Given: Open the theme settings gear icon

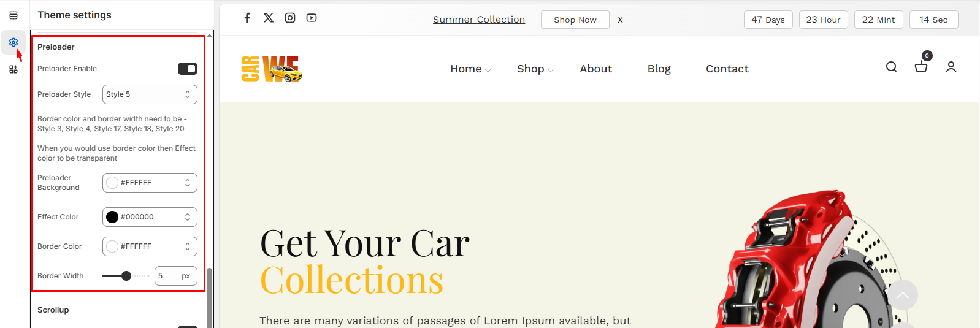Looking at the screenshot, I should [13, 42].
